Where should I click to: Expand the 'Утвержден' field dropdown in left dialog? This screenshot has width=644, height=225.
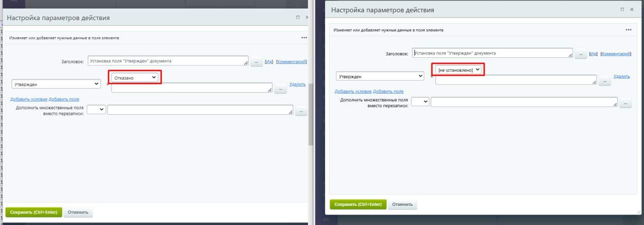55,84
